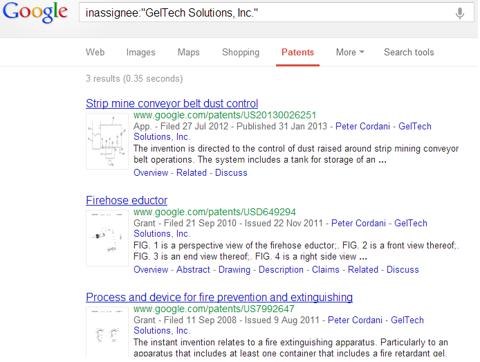
Task: Switch to the Shopping tab
Action: (x=241, y=52)
